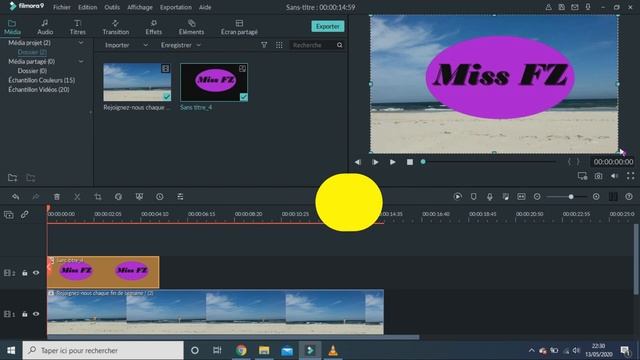Toggle lock on track 2
640x360 pixels.
[x=24, y=273]
